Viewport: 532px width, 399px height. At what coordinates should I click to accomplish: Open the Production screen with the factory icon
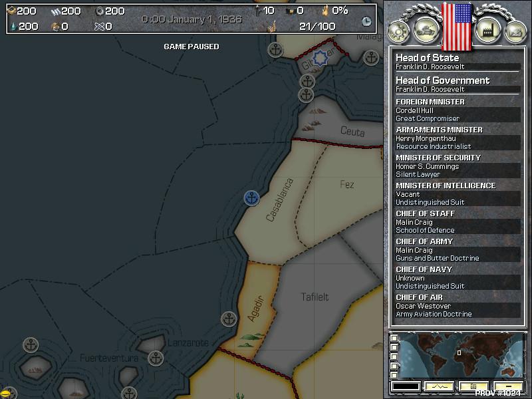click(x=490, y=29)
